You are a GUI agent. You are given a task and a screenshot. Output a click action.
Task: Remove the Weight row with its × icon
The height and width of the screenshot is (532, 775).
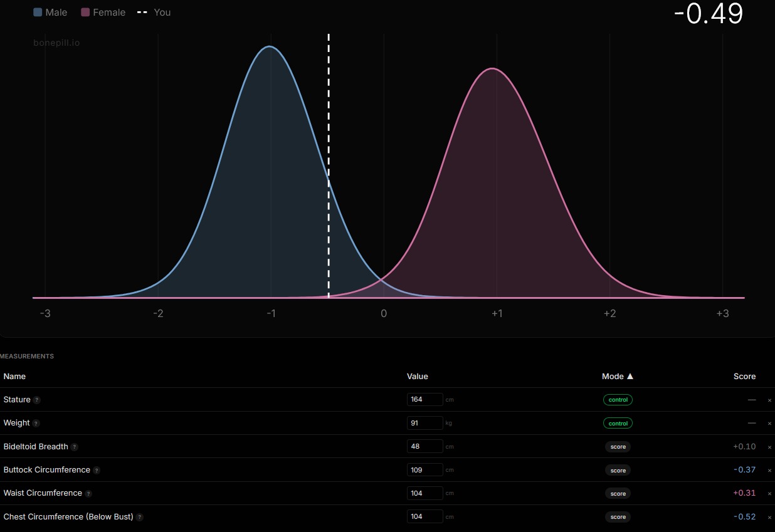(x=769, y=424)
